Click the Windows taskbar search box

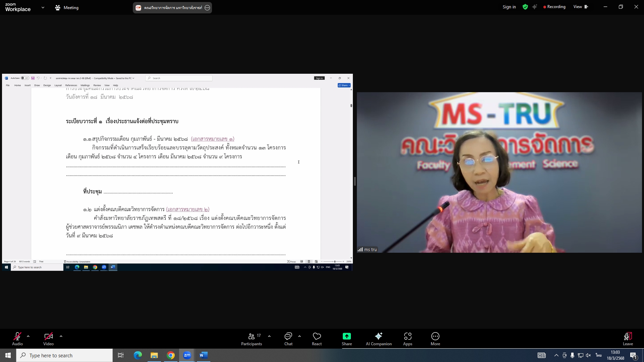pyautogui.click(x=64, y=355)
